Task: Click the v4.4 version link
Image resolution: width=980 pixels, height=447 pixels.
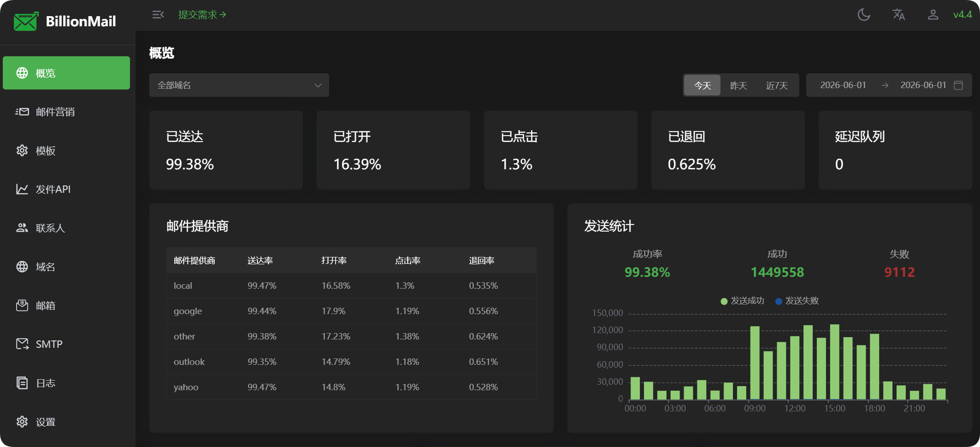Action: click(x=962, y=15)
